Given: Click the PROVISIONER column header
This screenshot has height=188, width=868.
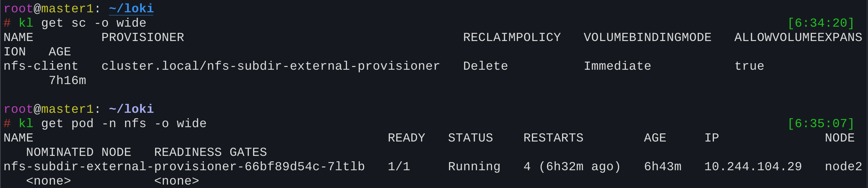Looking at the screenshot, I should [x=142, y=38].
